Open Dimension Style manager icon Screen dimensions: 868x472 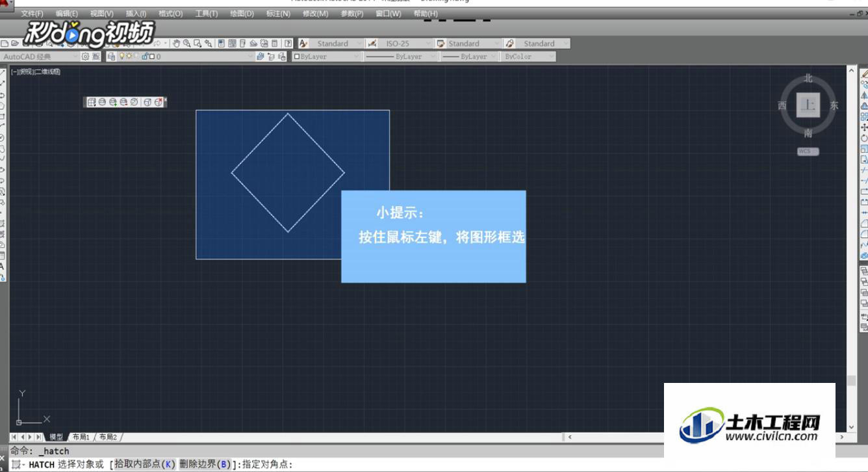[x=372, y=44]
